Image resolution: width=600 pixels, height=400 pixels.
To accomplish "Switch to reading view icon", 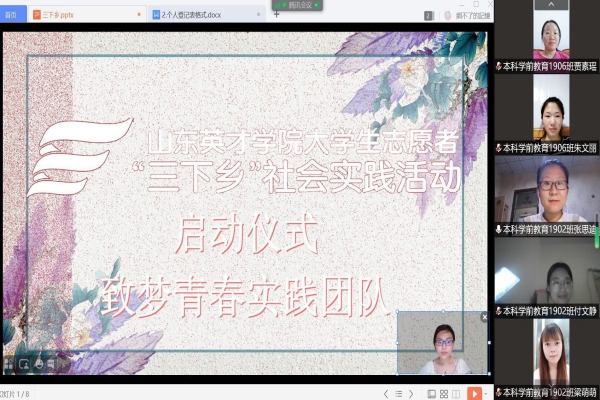I will tap(456, 394).
